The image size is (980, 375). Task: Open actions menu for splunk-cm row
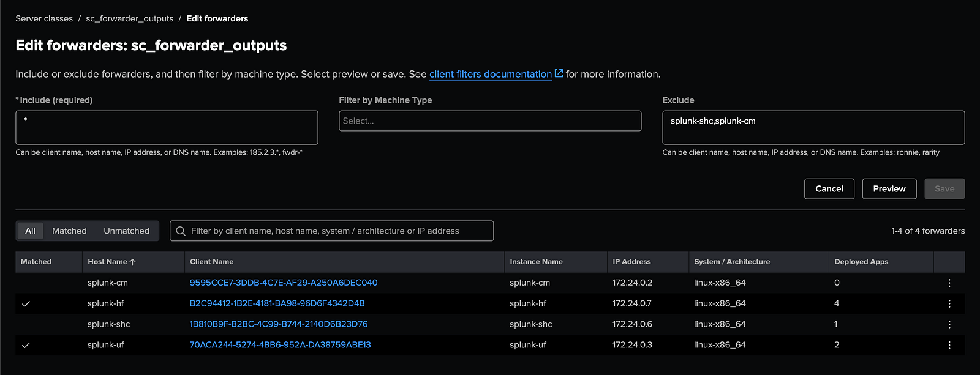(949, 283)
